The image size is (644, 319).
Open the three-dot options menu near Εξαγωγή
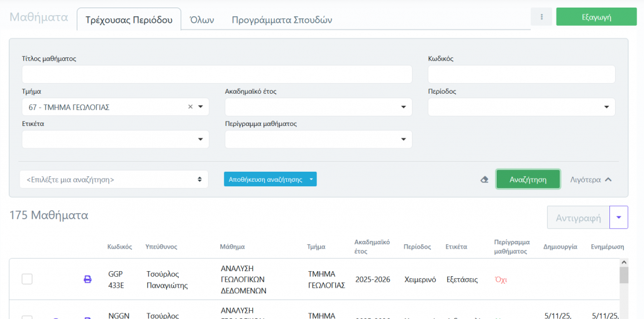pyautogui.click(x=541, y=17)
